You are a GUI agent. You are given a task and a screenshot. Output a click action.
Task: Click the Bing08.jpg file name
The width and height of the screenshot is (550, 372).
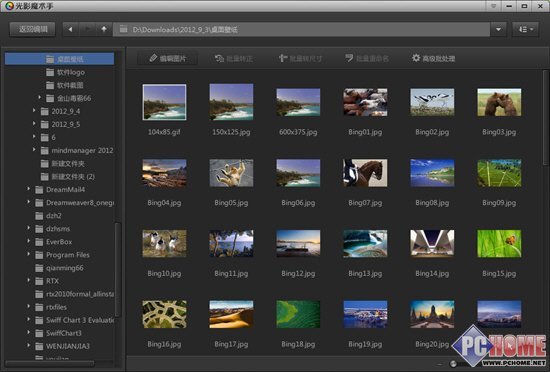(432, 203)
